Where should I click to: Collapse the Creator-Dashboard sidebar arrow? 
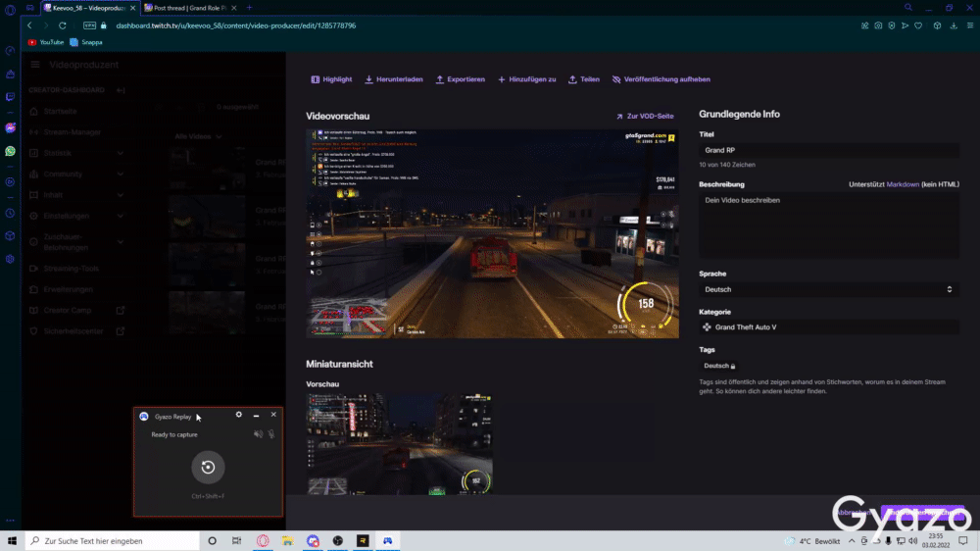pos(121,90)
